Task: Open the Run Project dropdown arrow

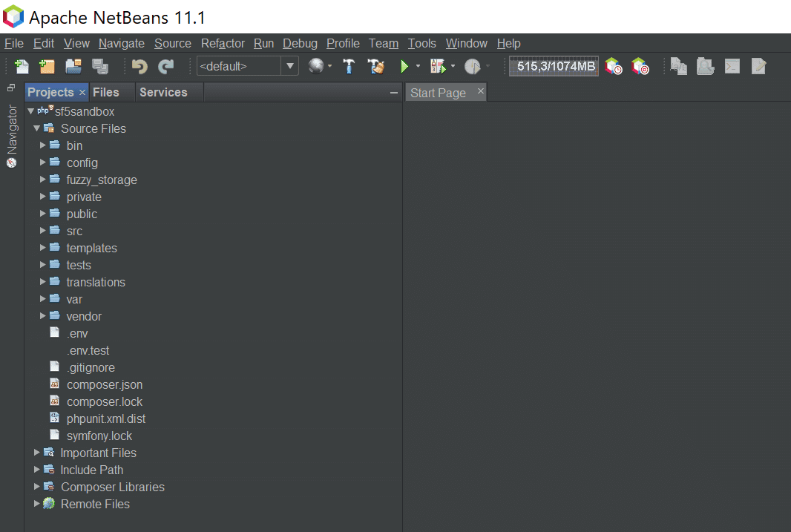Action: coord(418,66)
